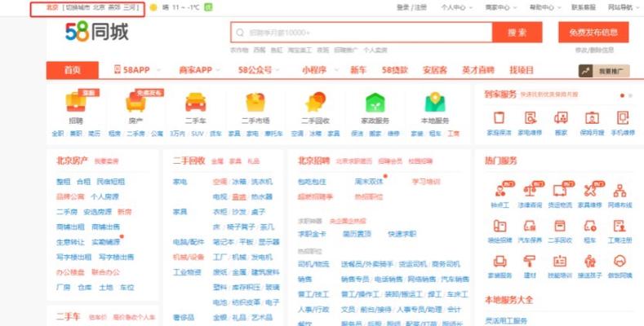
Task: Expand the 58APP dropdown arrow
Action: pos(158,70)
